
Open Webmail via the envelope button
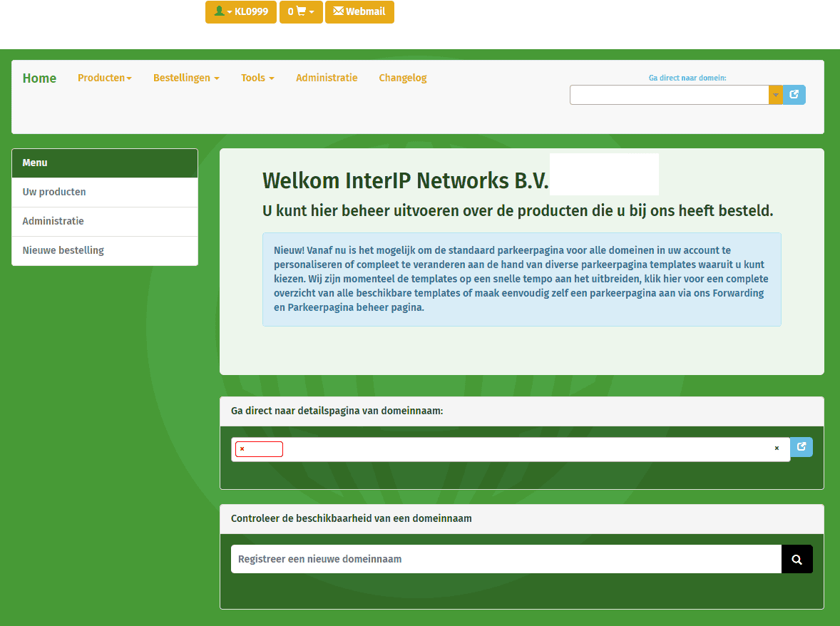359,12
